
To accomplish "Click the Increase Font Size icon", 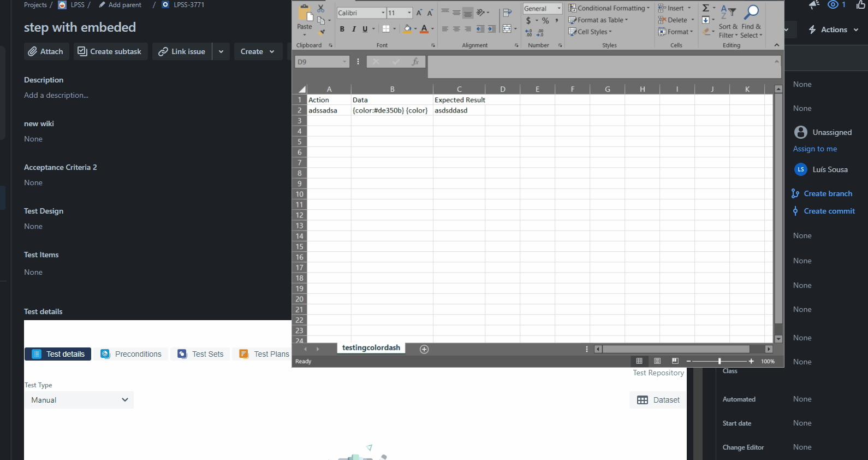I will pyautogui.click(x=419, y=13).
